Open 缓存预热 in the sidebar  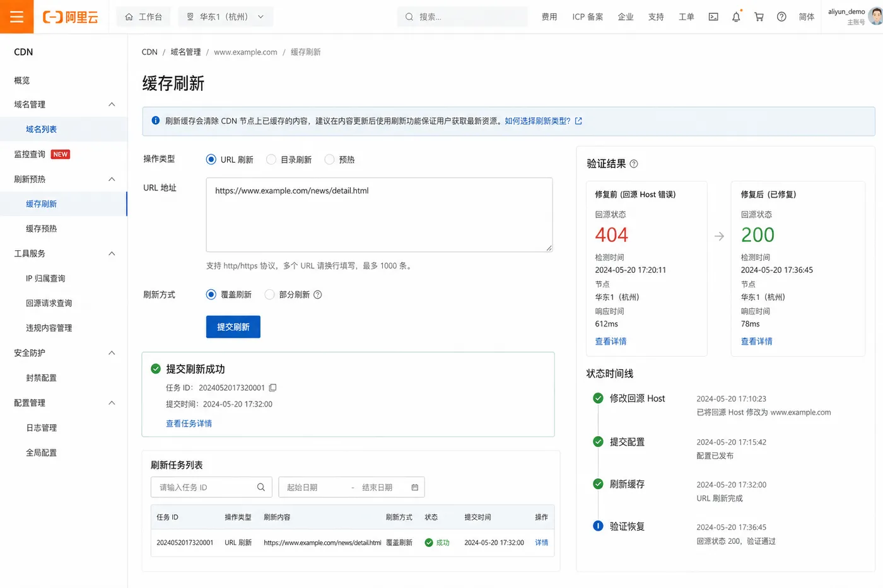coord(42,229)
